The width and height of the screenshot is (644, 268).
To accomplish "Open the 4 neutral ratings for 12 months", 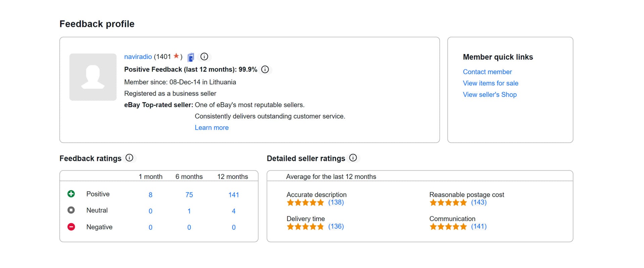I will point(233,211).
